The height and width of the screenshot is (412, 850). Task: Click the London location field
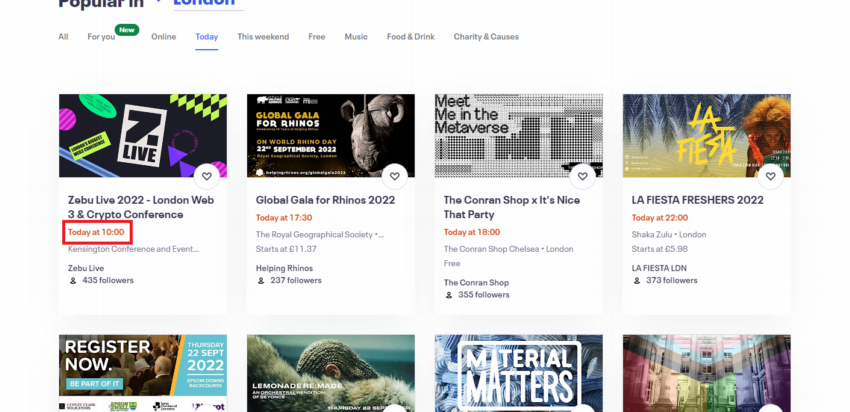pyautogui.click(x=208, y=3)
